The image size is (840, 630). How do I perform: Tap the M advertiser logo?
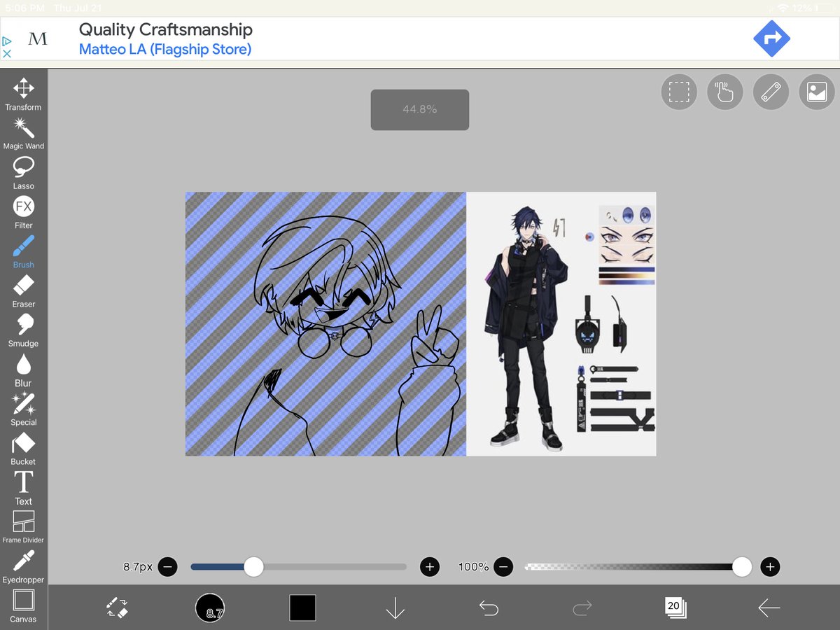(x=38, y=39)
